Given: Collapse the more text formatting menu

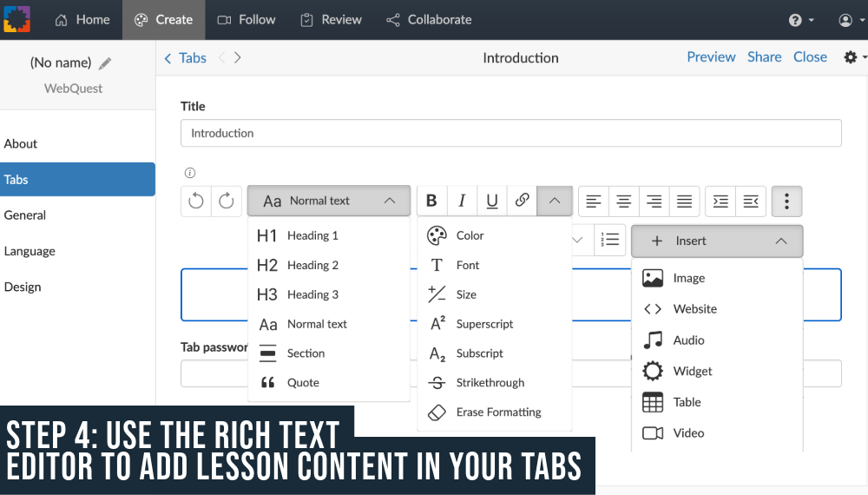Looking at the screenshot, I should click(x=554, y=201).
